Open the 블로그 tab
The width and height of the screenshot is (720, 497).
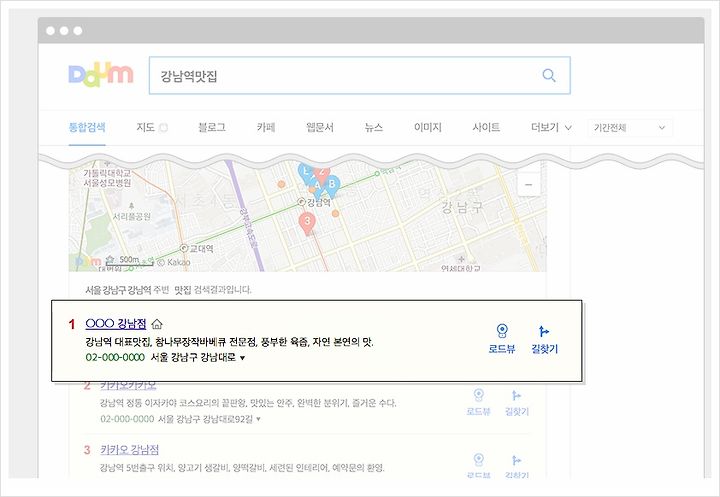(x=212, y=127)
